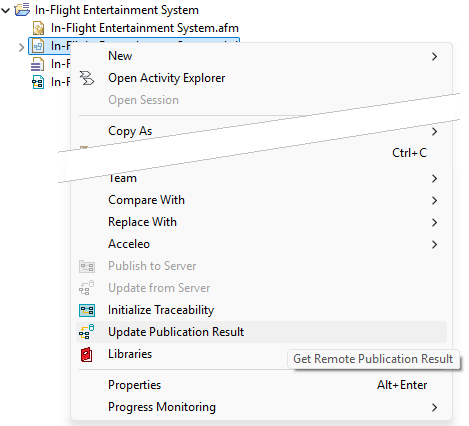
Task: Click the project folder icon for In-Flight Entertainment System
Action: pyautogui.click(x=22, y=10)
